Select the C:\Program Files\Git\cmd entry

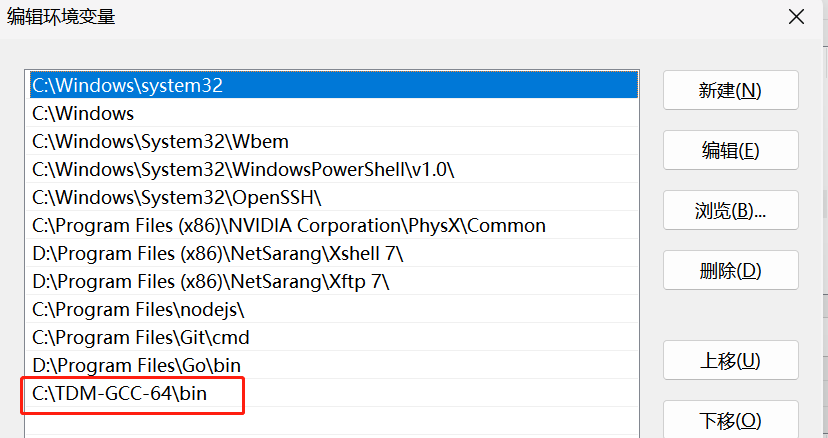click(334, 337)
